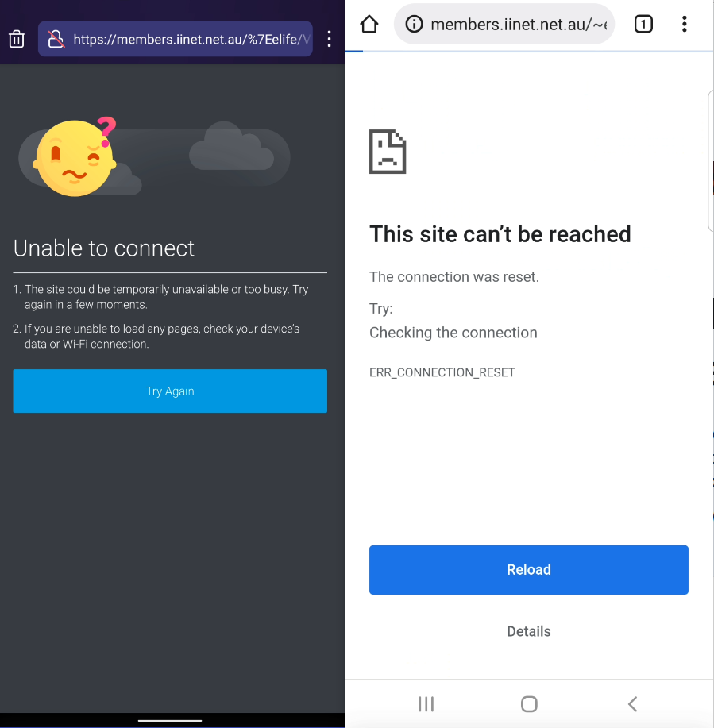Tap the ERR_CONNECTION_RESET error code text
This screenshot has width=714, height=728.
click(442, 372)
